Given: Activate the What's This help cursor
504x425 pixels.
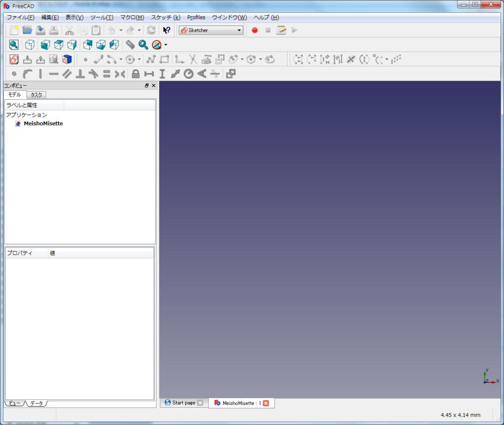Looking at the screenshot, I should [x=166, y=30].
